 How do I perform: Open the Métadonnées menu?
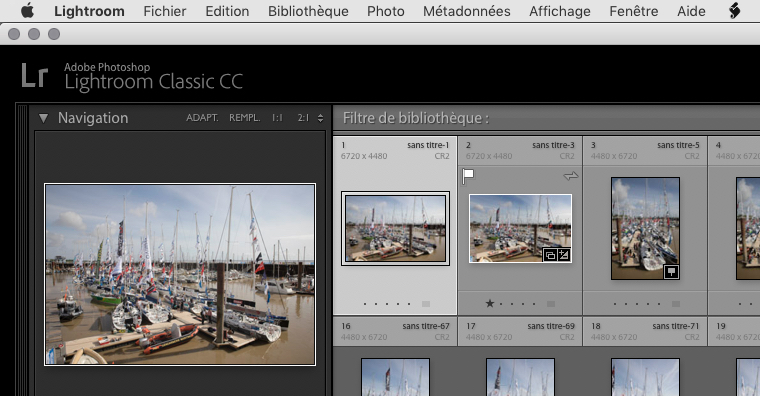pyautogui.click(x=467, y=11)
